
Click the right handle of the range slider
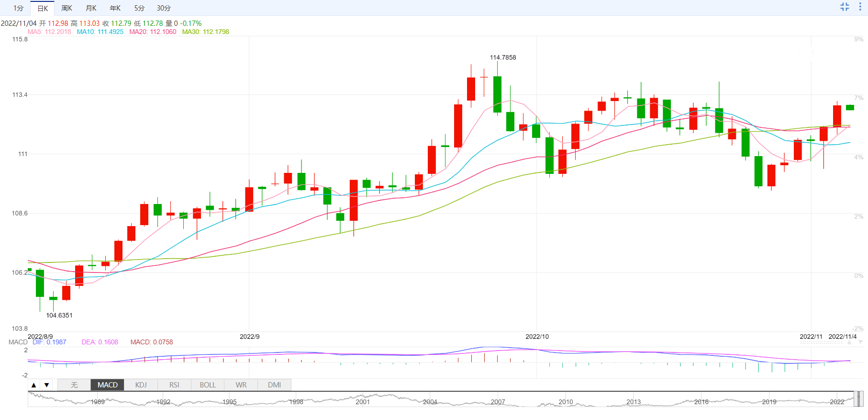point(861,399)
